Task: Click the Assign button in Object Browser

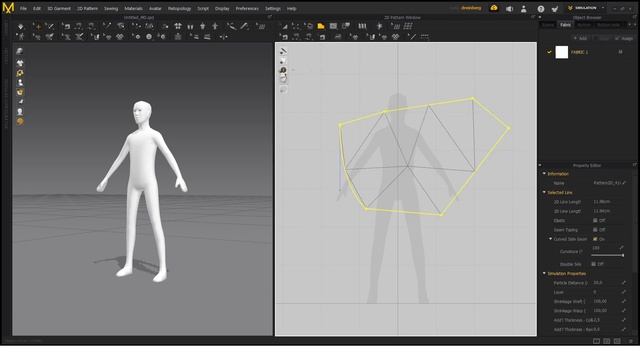Action: [624, 38]
